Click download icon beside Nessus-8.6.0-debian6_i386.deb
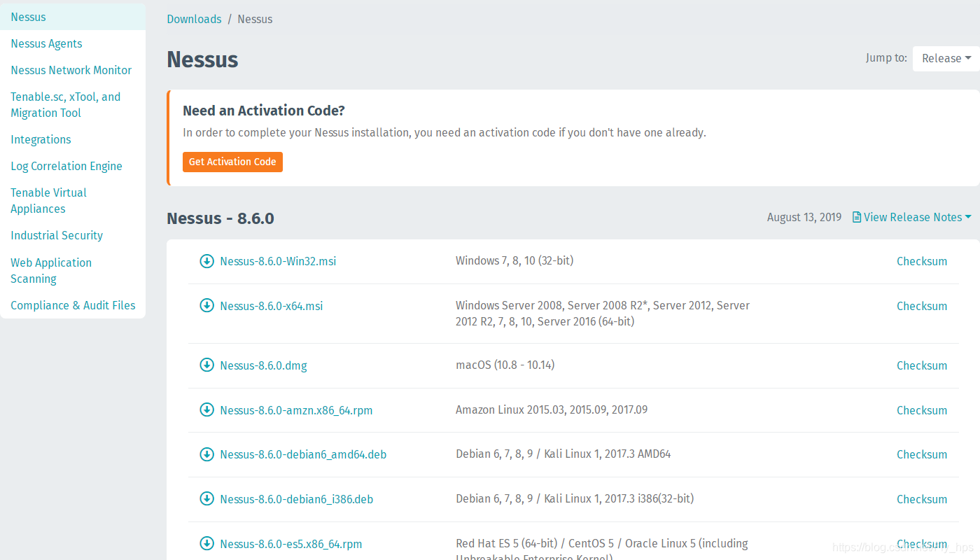The width and height of the screenshot is (980, 560). [206, 498]
